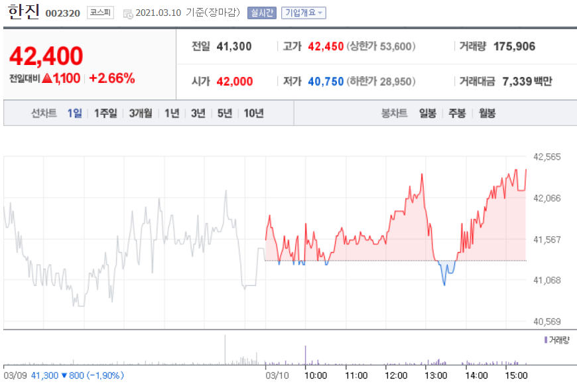Click the volume value 175,906

[515, 46]
